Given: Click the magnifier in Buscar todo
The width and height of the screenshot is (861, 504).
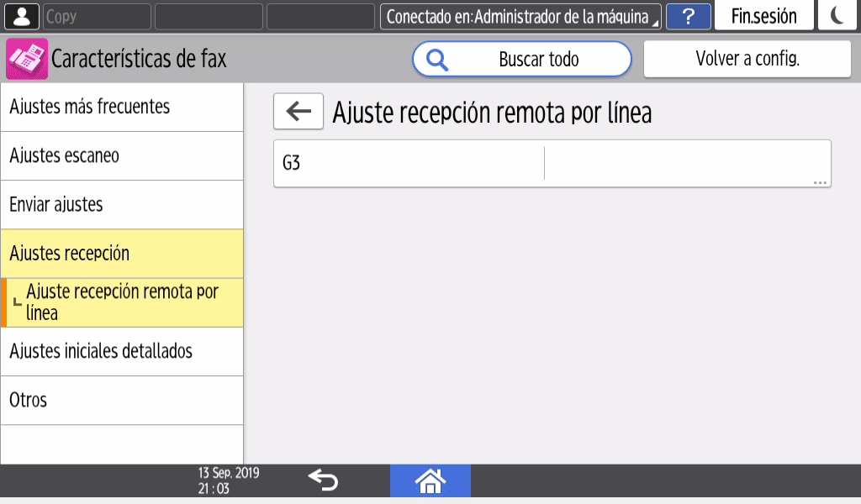Looking at the screenshot, I should pos(437,60).
